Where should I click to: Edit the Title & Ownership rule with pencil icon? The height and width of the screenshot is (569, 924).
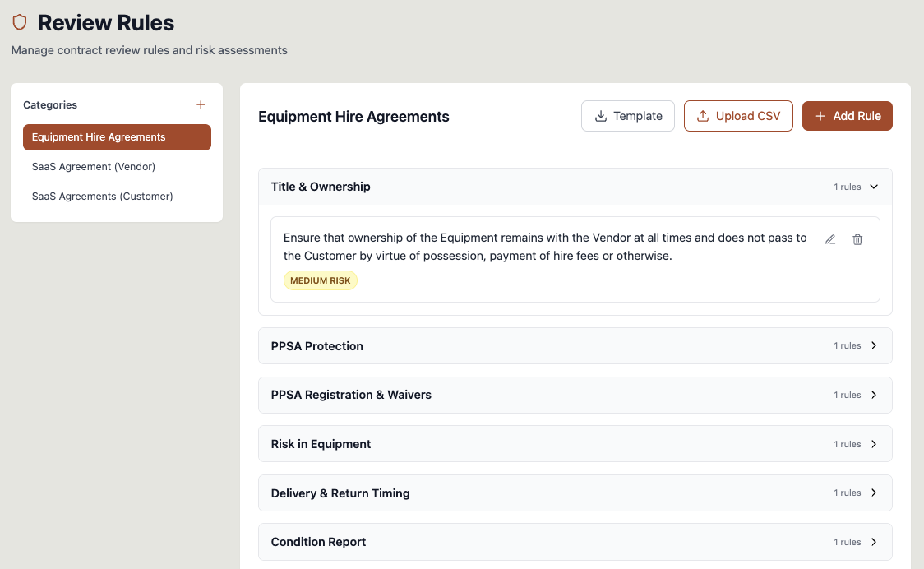(830, 239)
